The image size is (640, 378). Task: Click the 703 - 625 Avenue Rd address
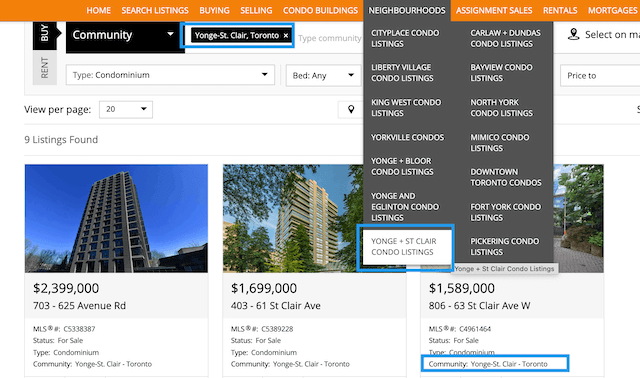(x=80, y=306)
